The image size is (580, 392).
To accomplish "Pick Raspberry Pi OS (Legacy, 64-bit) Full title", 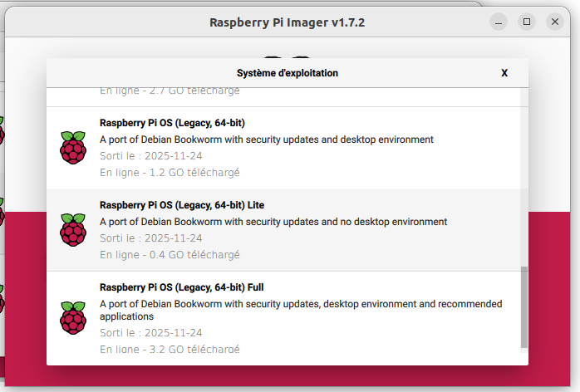I will pos(182,287).
